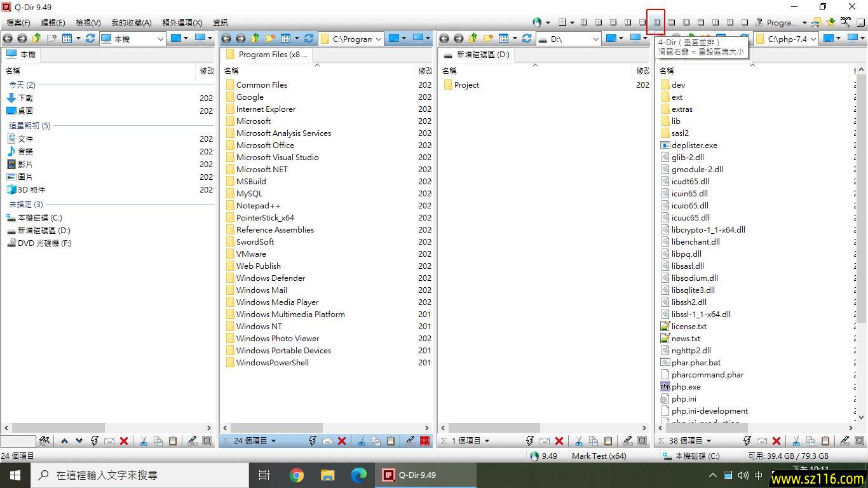This screenshot has height=488, width=868.
Task: Click the red X delete icon in D: pane
Action: coord(559,441)
